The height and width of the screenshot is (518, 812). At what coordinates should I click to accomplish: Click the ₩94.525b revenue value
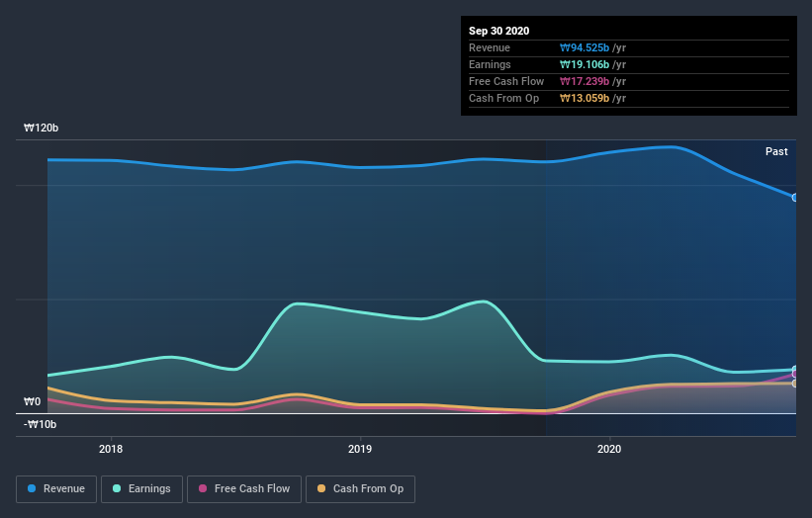(585, 47)
